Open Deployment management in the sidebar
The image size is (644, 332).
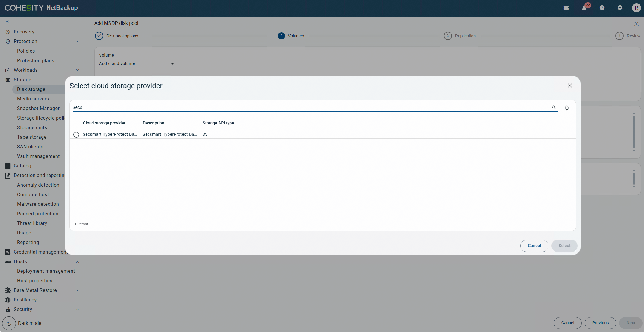[46, 271]
